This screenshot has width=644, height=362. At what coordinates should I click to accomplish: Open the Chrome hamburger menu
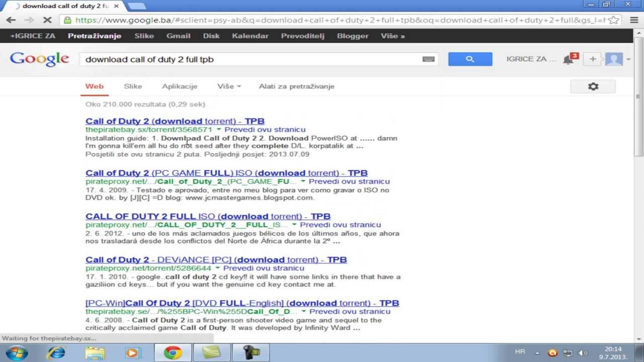[x=633, y=20]
